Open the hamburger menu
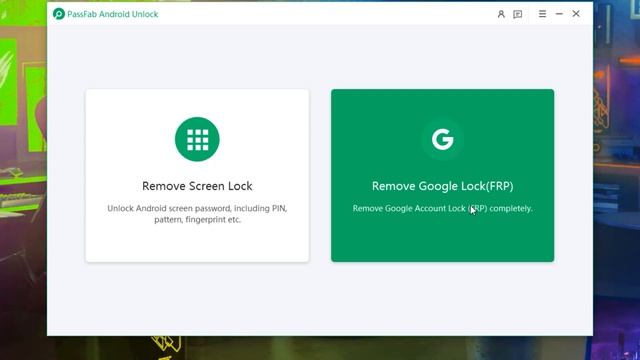 tap(542, 14)
